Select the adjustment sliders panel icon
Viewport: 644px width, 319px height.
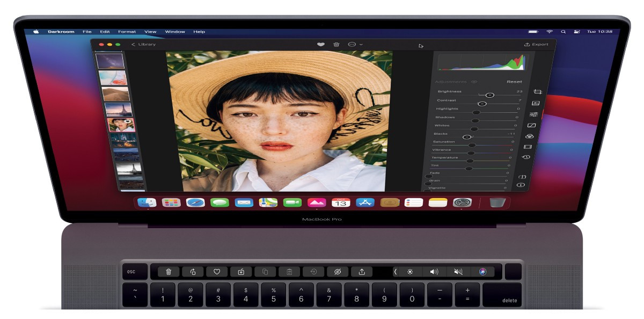coord(533,114)
